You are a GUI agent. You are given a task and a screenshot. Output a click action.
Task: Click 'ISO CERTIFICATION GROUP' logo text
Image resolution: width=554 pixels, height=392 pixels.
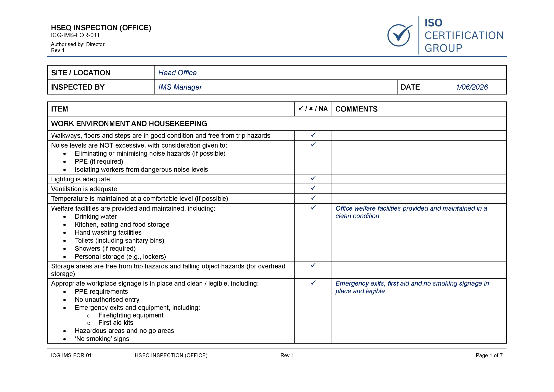[464, 35]
